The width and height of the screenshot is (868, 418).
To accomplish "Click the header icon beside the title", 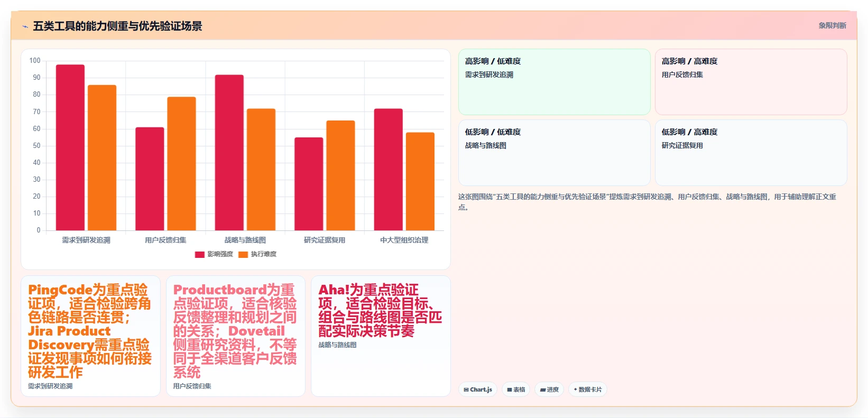I will (x=25, y=26).
